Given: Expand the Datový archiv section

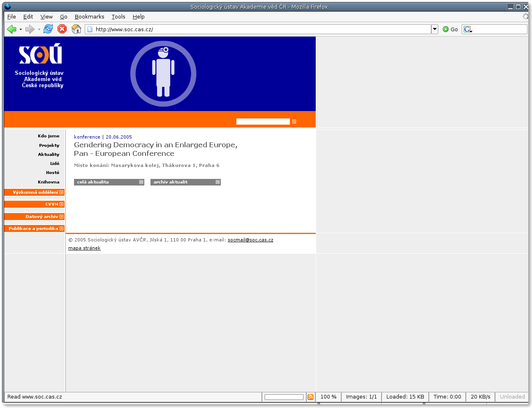Looking at the screenshot, I should 61,216.
